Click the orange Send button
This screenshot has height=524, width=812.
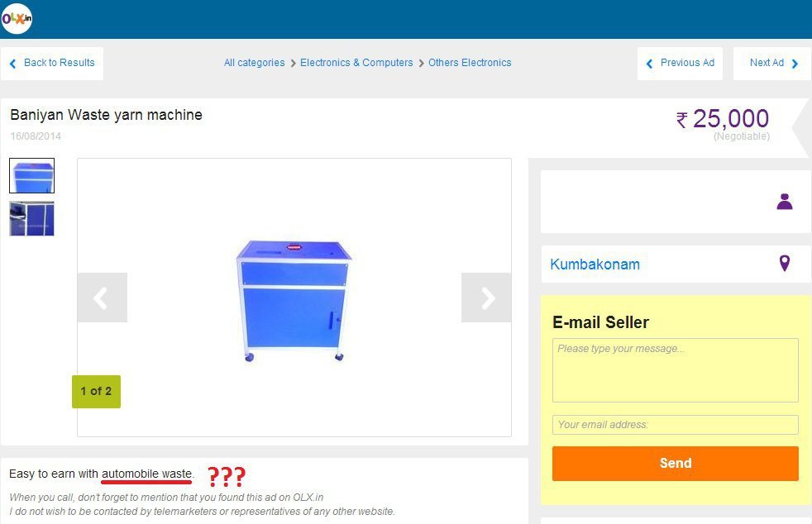(676, 464)
